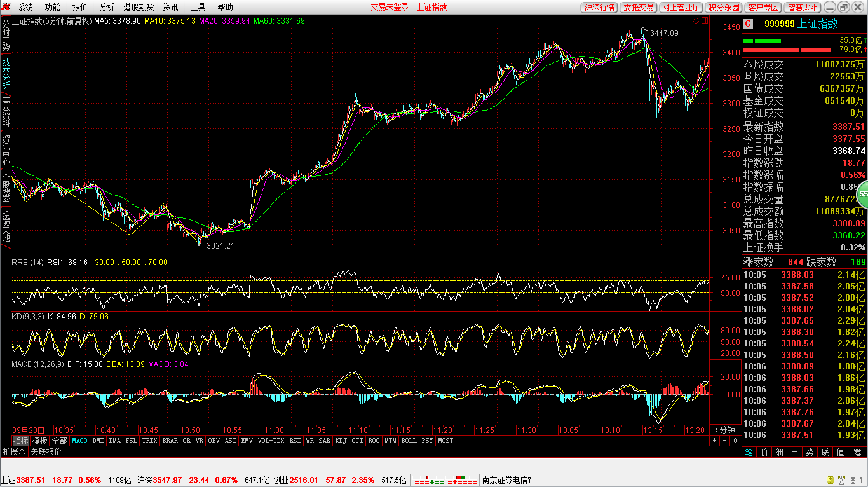Select the 价 tab in the quote panel
Viewport: 868px width, 487px height.
pyautogui.click(x=764, y=452)
